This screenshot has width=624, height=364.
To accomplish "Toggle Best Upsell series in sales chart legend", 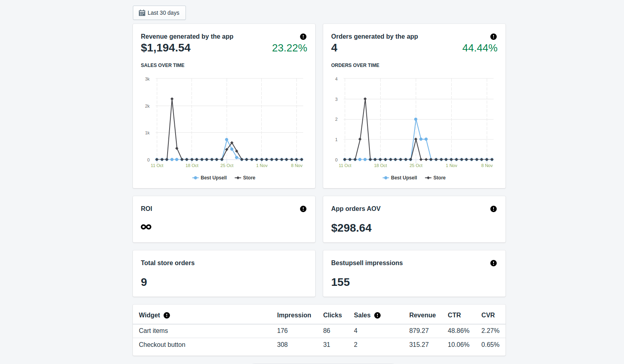I will click(209, 178).
